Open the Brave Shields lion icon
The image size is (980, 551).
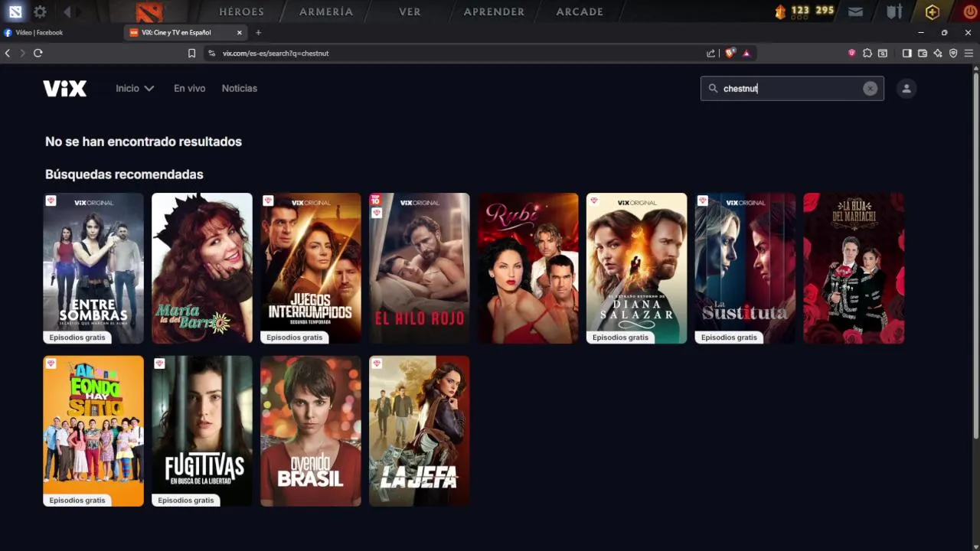[730, 53]
